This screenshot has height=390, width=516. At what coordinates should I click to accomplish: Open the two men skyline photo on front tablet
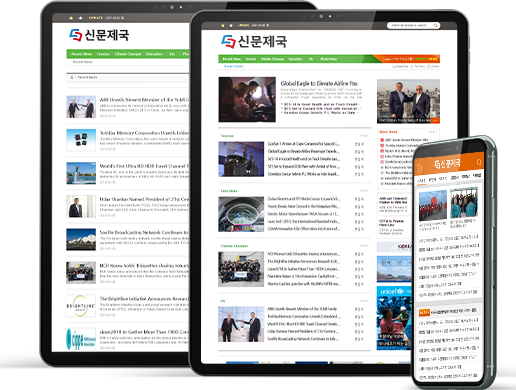pyautogui.click(x=408, y=101)
